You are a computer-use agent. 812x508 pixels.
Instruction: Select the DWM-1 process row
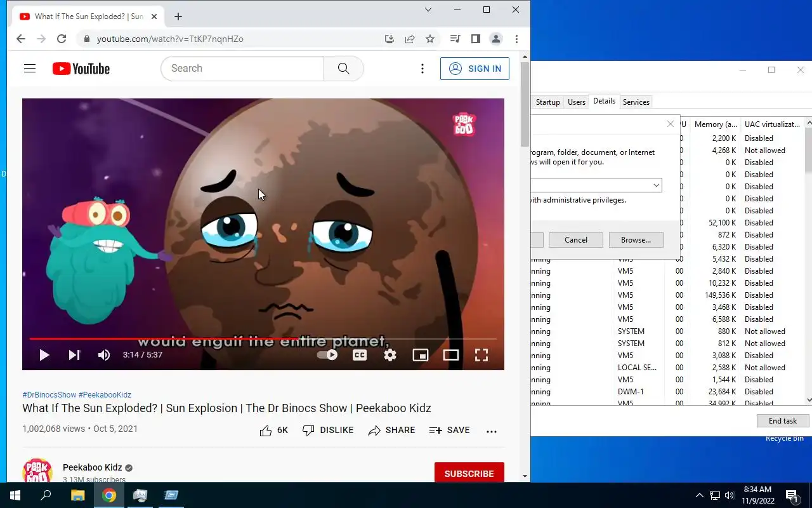[669, 392]
